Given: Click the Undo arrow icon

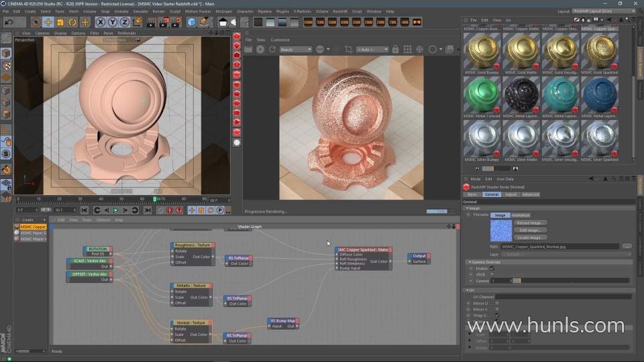Looking at the screenshot, I should 9,22.
